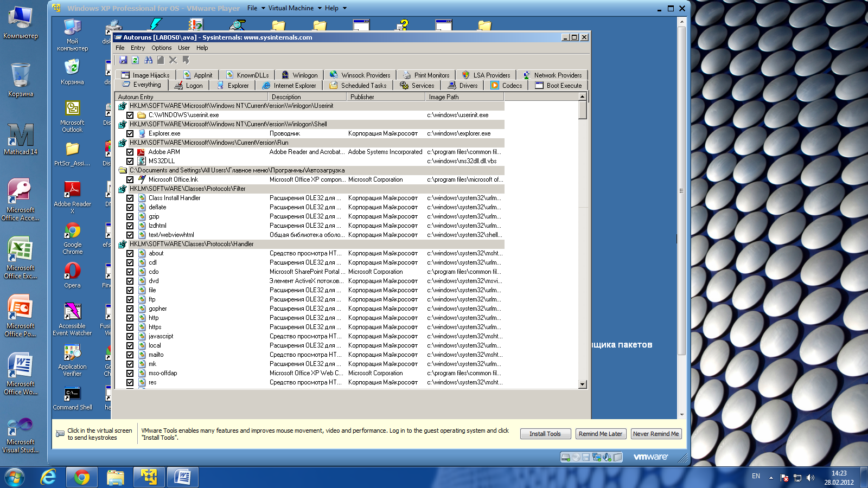Switch to the AppInit tab
This screenshot has height=488, width=868.
point(198,75)
